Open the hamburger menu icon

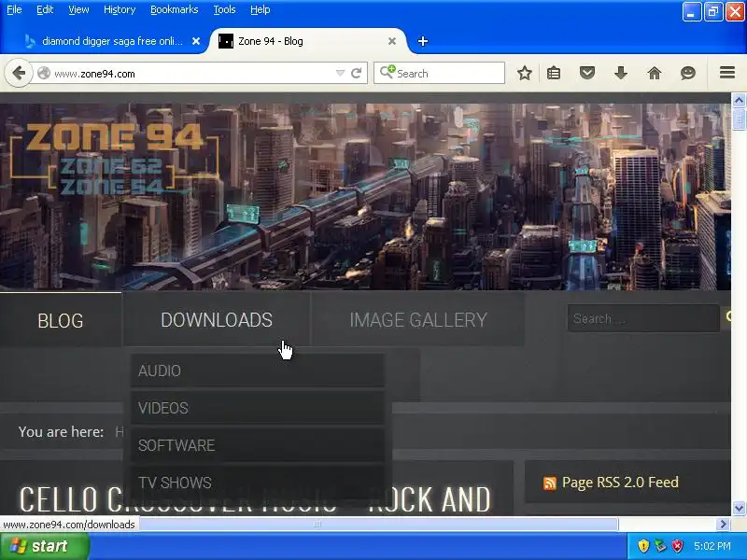[727, 73]
